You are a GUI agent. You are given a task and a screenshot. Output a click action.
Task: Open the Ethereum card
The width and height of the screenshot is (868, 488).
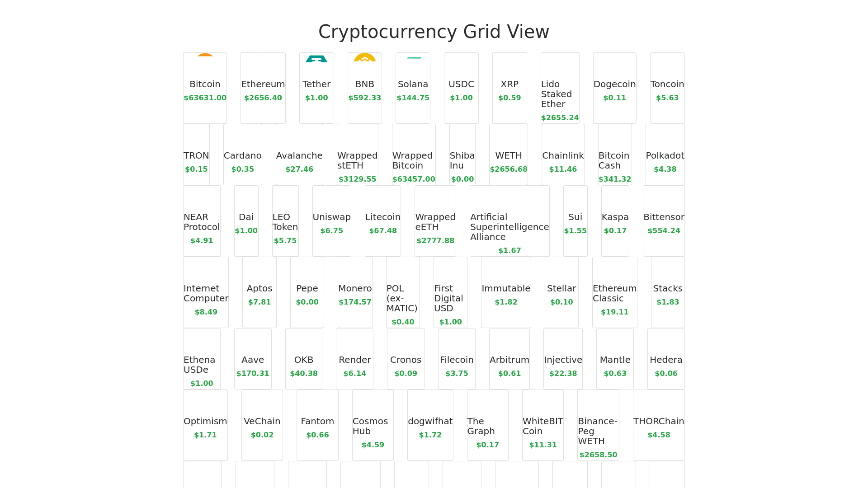coord(263,88)
